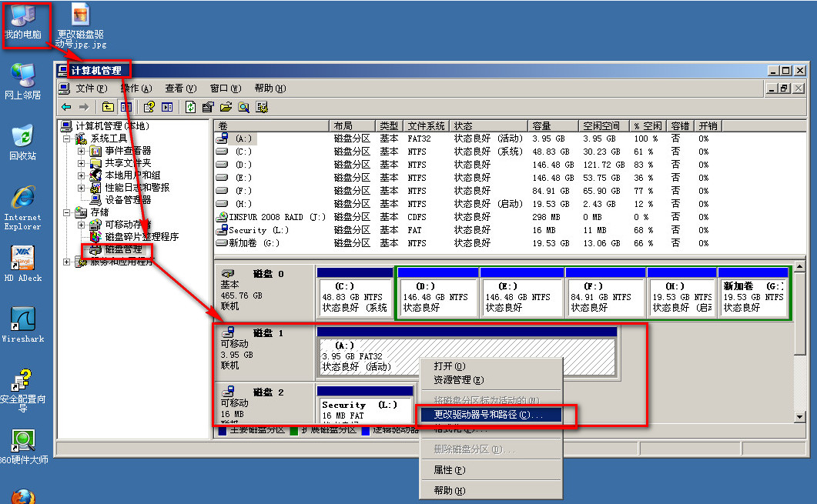
Task: Select 设备管理器 in the tree
Action: 128,200
